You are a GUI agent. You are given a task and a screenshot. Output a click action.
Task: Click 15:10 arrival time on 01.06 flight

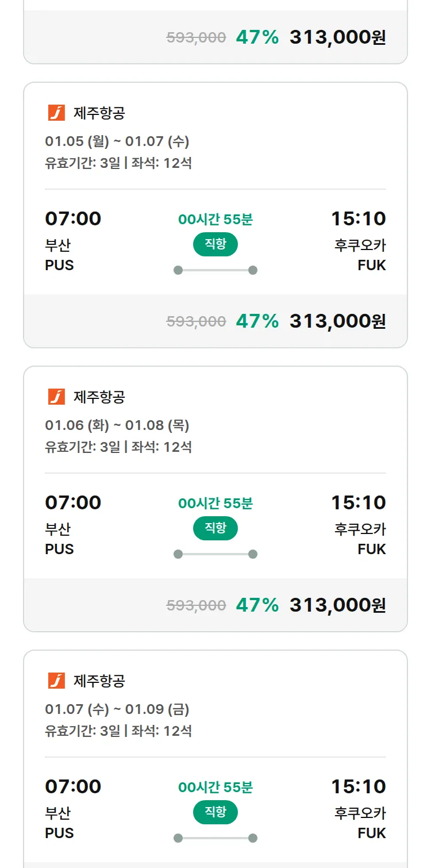(x=358, y=503)
